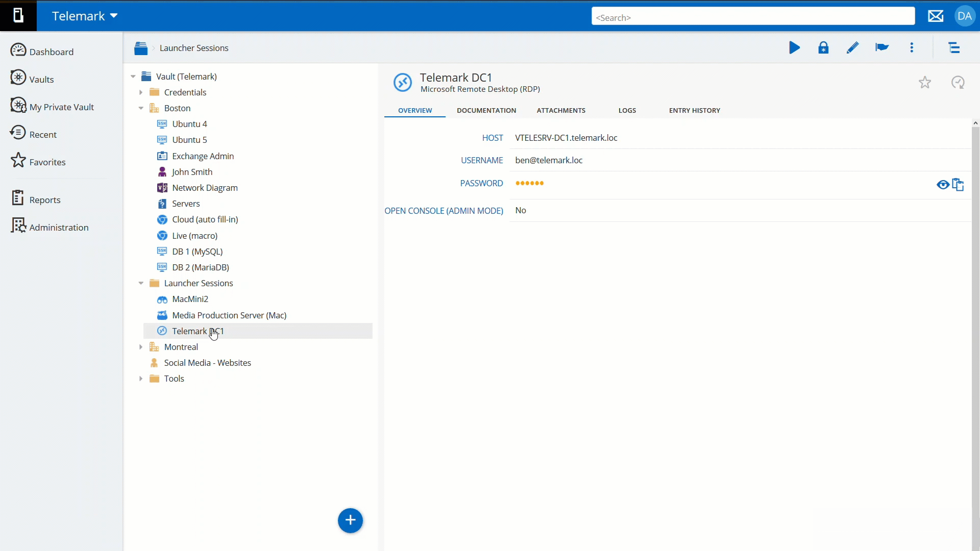Click the flag icon in toolbar
The image size is (980, 551).
point(882,48)
